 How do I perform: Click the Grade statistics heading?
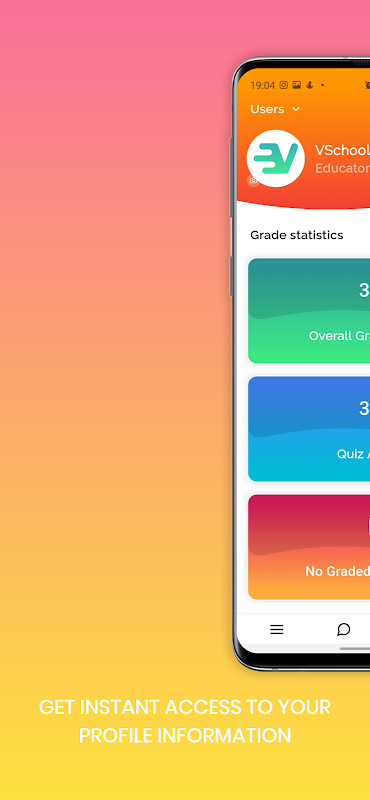tap(297, 235)
